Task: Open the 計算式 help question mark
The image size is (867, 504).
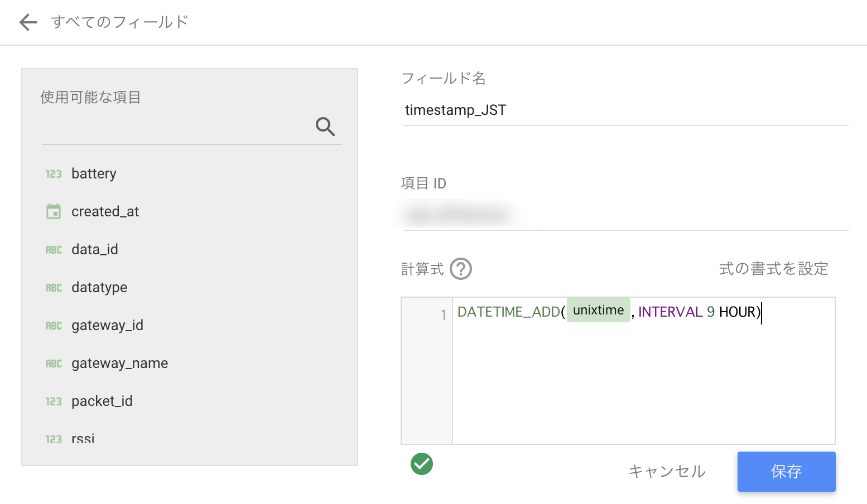Action: [x=460, y=269]
